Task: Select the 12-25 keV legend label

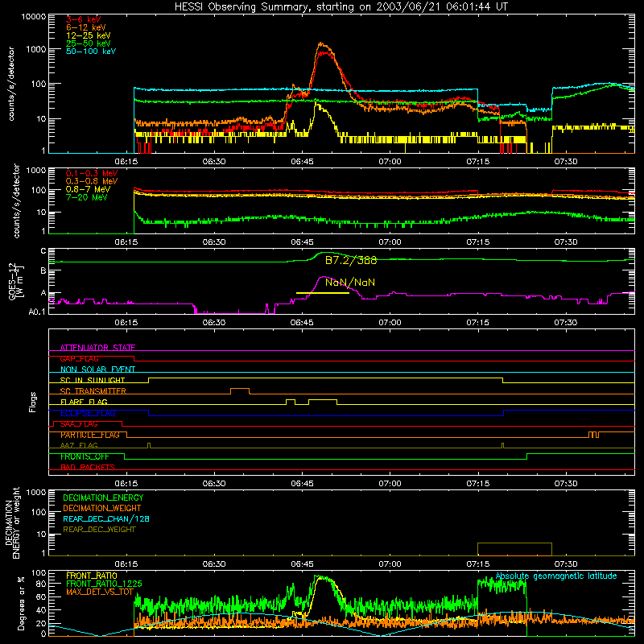Action: (89, 35)
